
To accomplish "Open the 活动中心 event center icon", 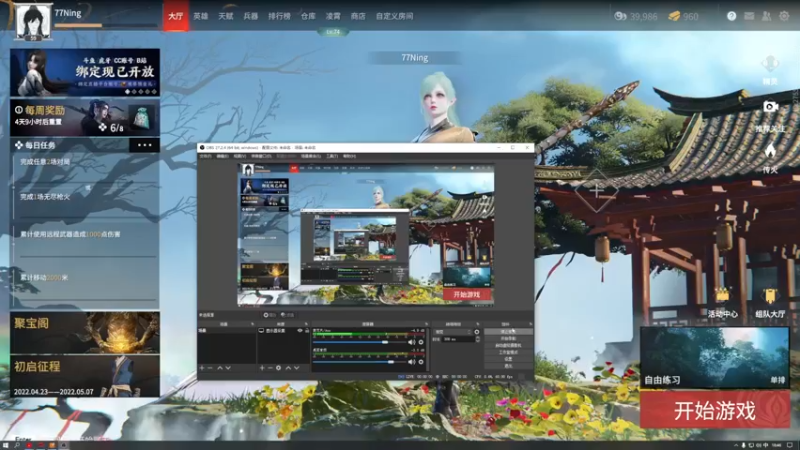I will pyautogui.click(x=722, y=296).
